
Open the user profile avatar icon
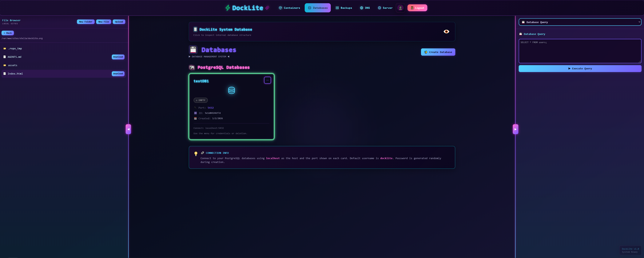point(400,8)
